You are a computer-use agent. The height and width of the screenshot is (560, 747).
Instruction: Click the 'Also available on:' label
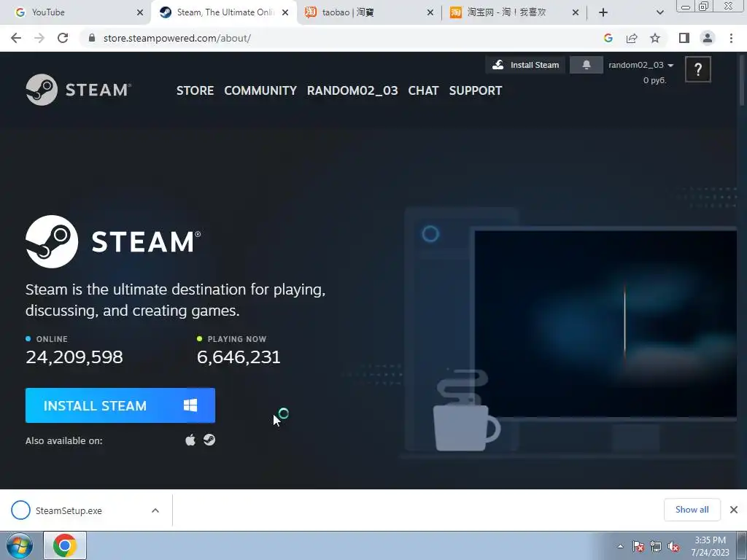point(64,440)
